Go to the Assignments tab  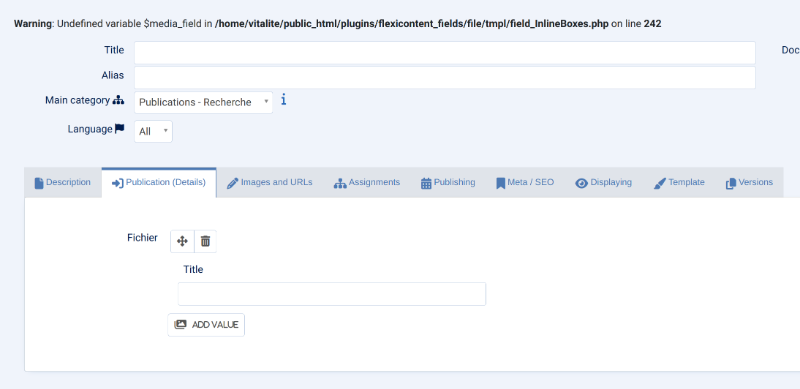367,182
